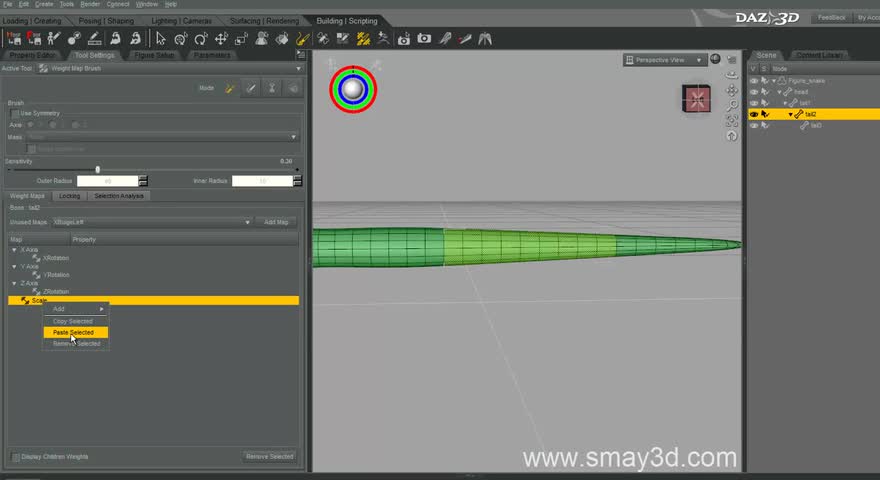
Task: Select the Scale tool in toolbar
Action: click(241, 39)
